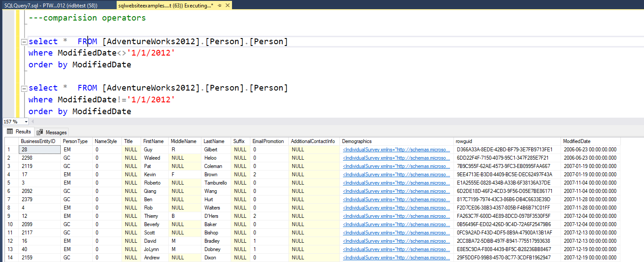
Task: Click the Messages tab icon
Action: pos(40,132)
